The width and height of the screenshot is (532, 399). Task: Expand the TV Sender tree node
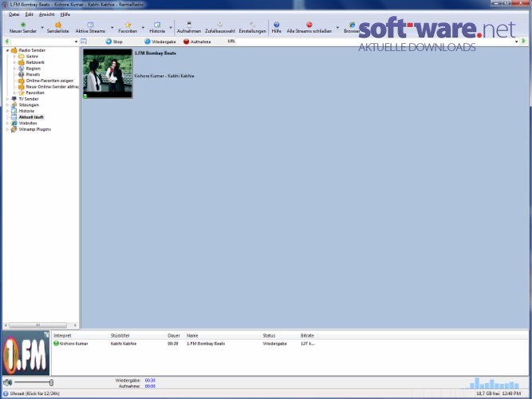7,99
